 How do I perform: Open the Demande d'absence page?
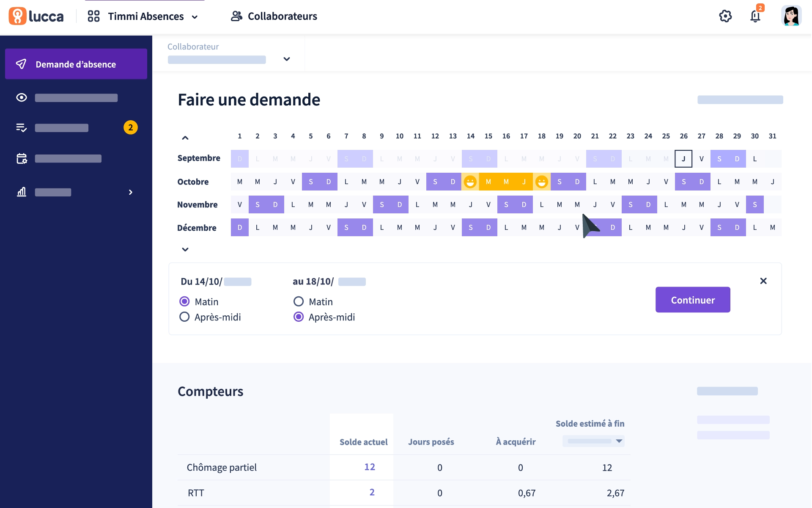[75, 64]
